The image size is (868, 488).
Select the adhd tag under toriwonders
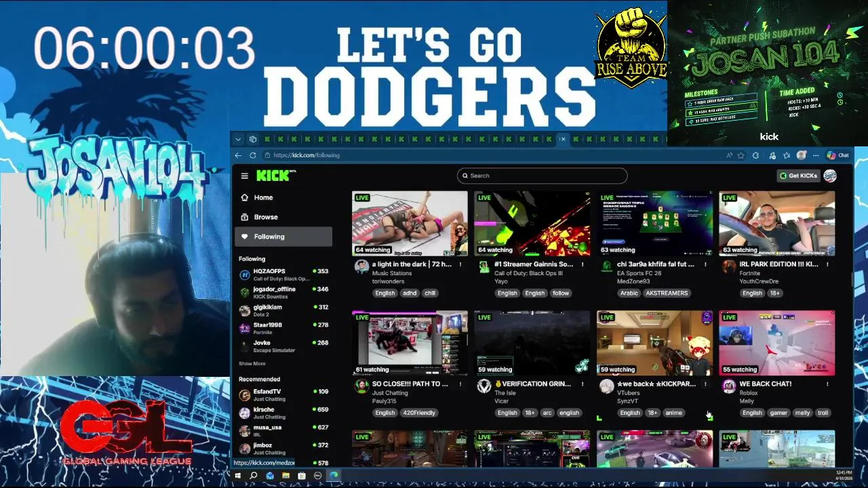pos(410,293)
